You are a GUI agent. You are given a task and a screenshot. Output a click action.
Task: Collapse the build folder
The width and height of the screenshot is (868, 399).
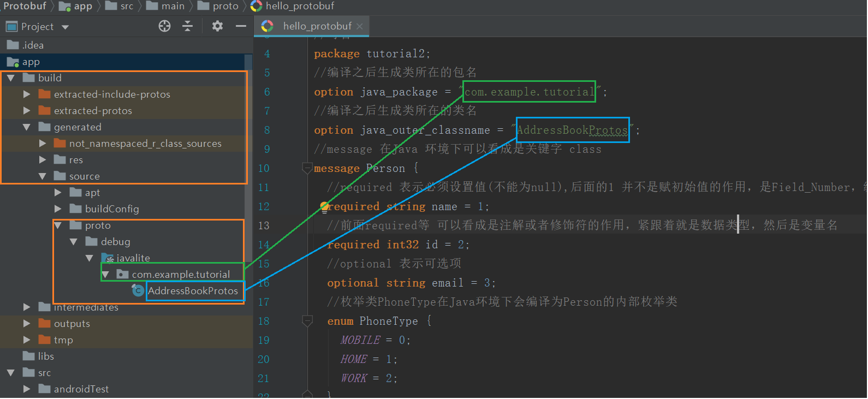pos(10,78)
